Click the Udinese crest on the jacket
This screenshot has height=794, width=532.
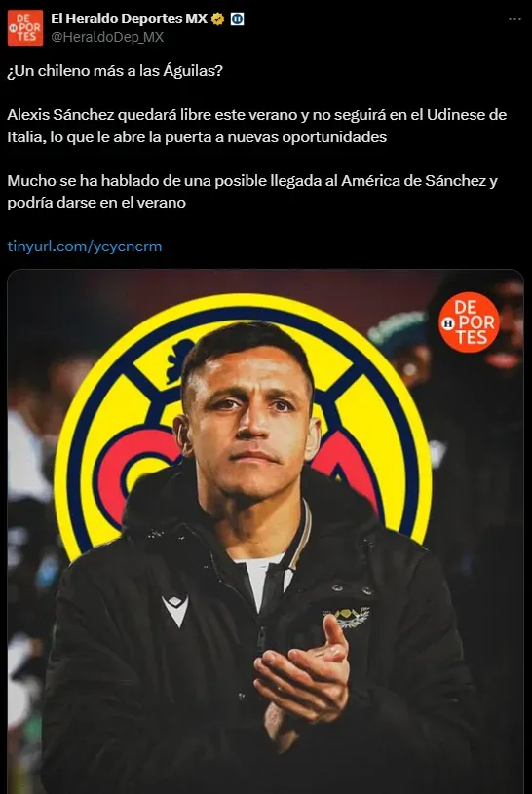click(347, 618)
